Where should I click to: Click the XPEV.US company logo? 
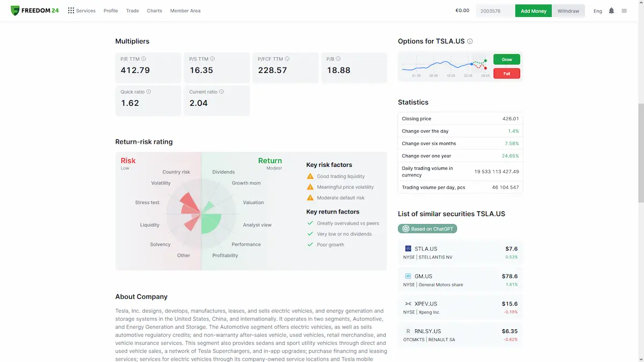coord(408,304)
